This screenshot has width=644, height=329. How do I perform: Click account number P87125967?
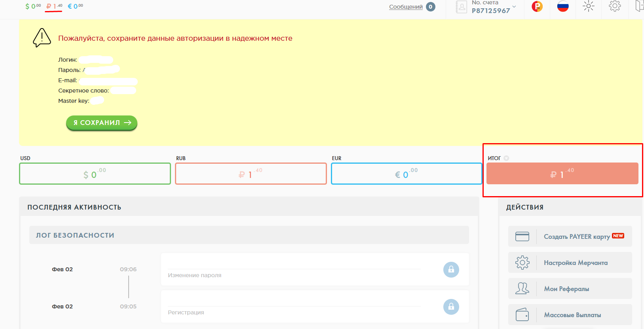click(491, 11)
